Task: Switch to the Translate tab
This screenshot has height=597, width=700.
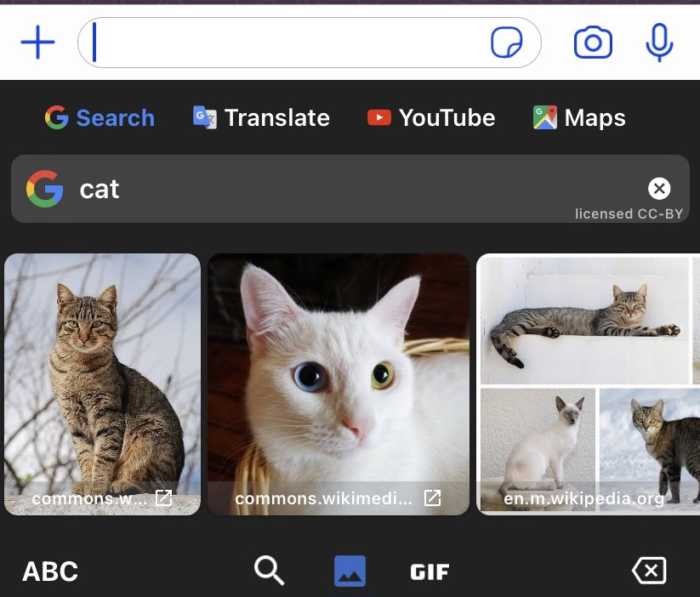Action: 261,118
